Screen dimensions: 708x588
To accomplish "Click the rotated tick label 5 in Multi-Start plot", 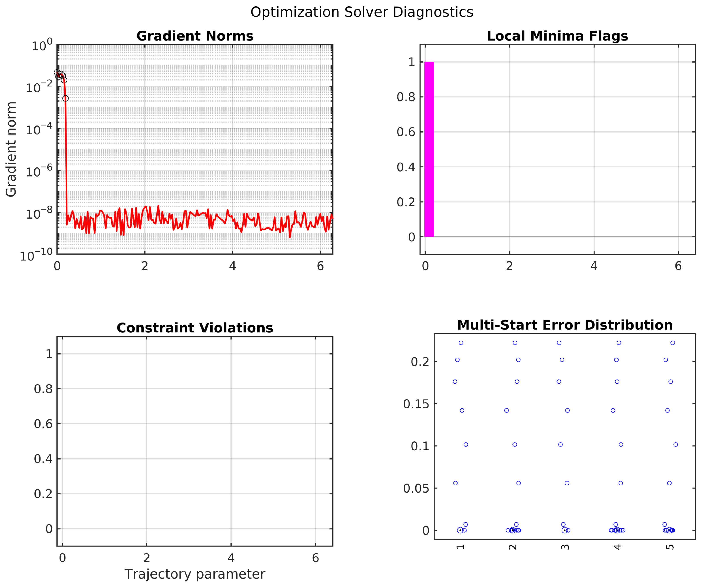I will (670, 547).
